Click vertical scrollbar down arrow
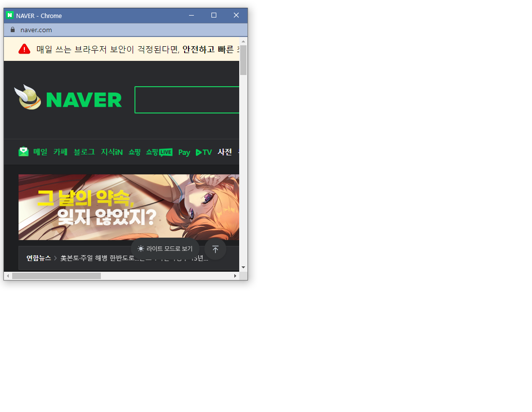Image resolution: width=532 pixels, height=412 pixels. coord(243,267)
